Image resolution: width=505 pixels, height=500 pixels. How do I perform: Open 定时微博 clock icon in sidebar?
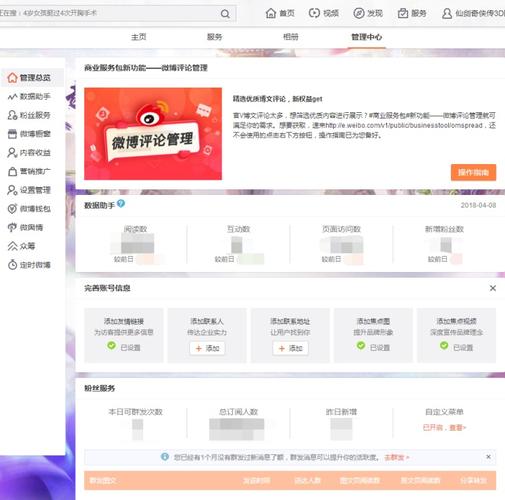pyautogui.click(x=12, y=265)
